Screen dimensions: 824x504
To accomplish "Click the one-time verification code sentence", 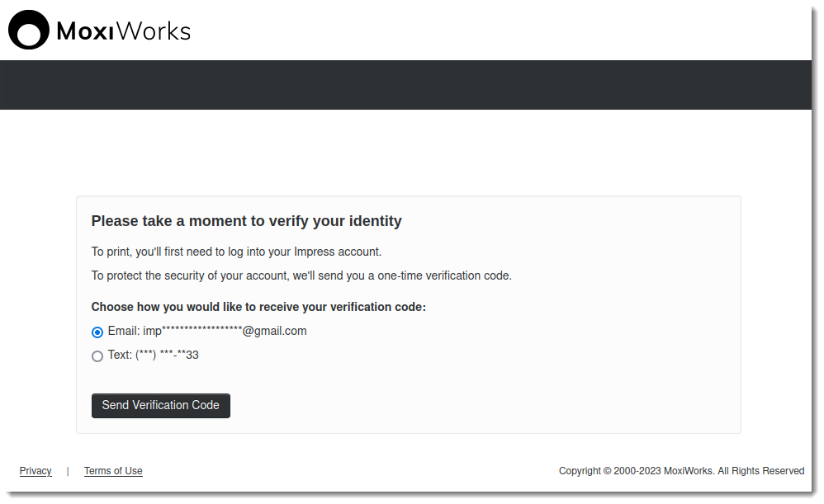I will coord(301,276).
